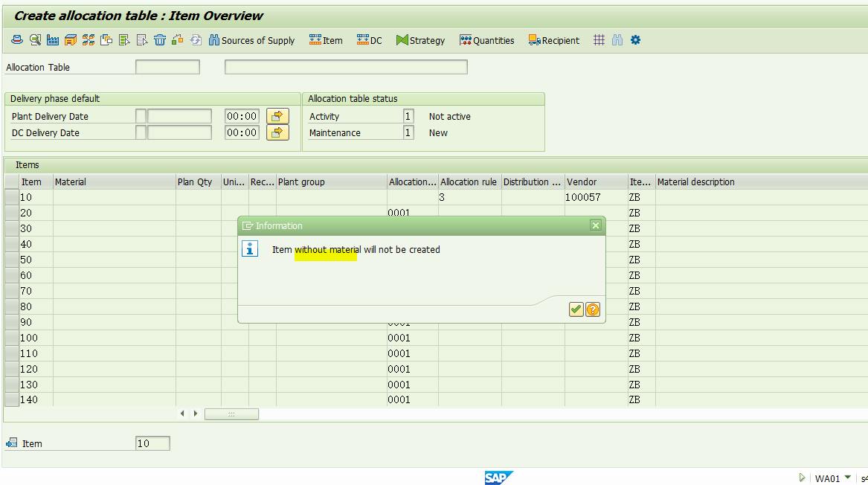Click the blue factory plant icon
868x485 pixels.
pos(53,40)
